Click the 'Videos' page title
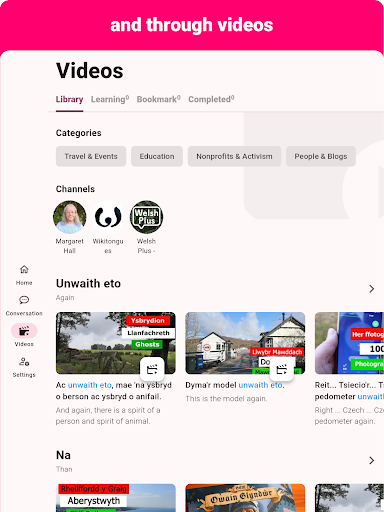The width and height of the screenshot is (384, 512). [x=90, y=71]
